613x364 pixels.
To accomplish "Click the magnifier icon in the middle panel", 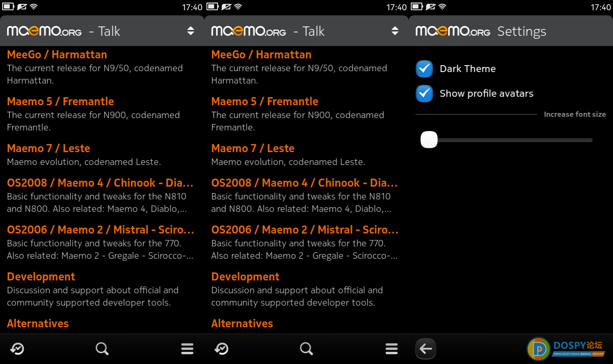I will pyautogui.click(x=306, y=349).
